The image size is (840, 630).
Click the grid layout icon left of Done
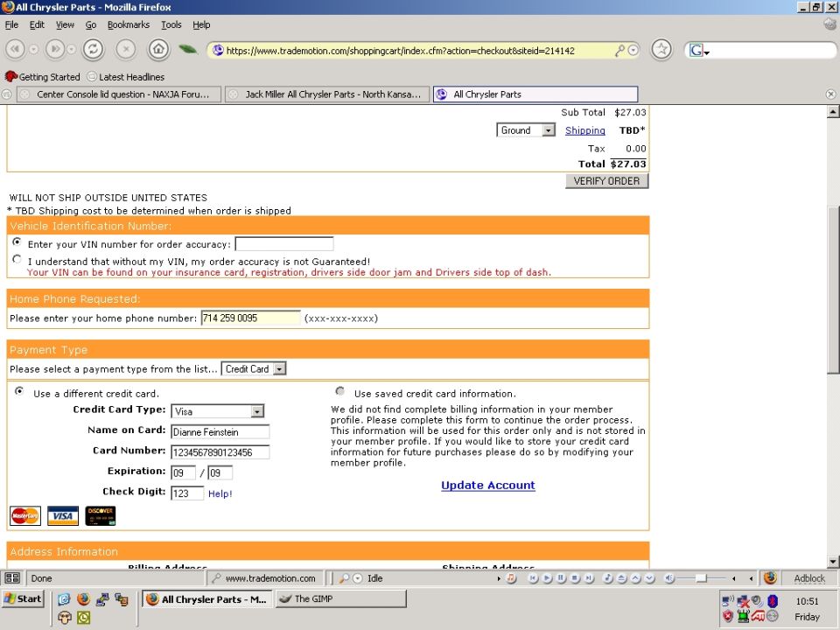11,578
